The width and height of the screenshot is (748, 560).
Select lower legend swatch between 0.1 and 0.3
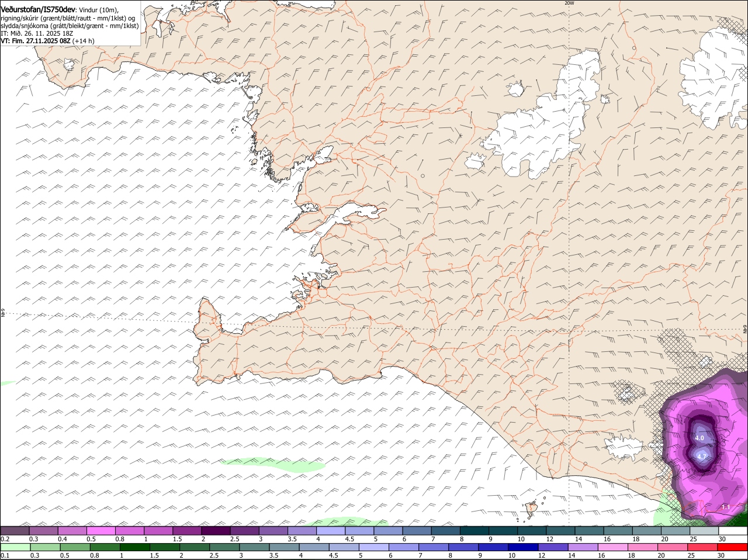click(16, 547)
